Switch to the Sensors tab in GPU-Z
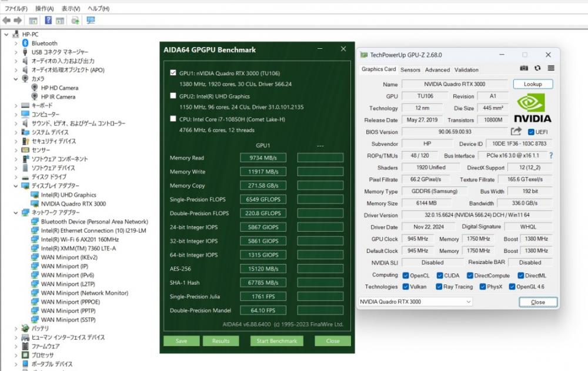This screenshot has width=588, height=371. click(410, 70)
